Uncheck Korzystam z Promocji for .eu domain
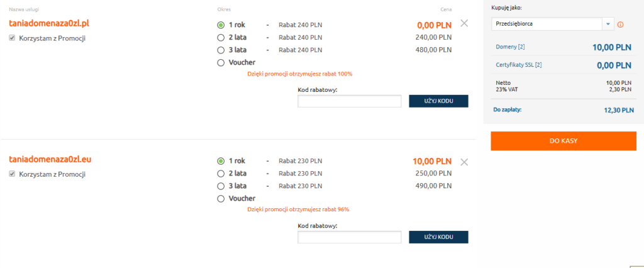 coord(13,174)
